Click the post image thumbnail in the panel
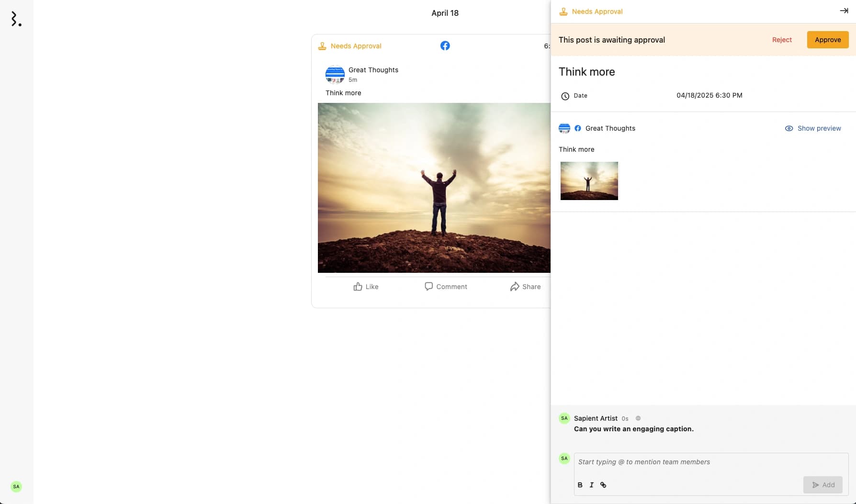Viewport: 856px width, 504px height. pos(589,180)
